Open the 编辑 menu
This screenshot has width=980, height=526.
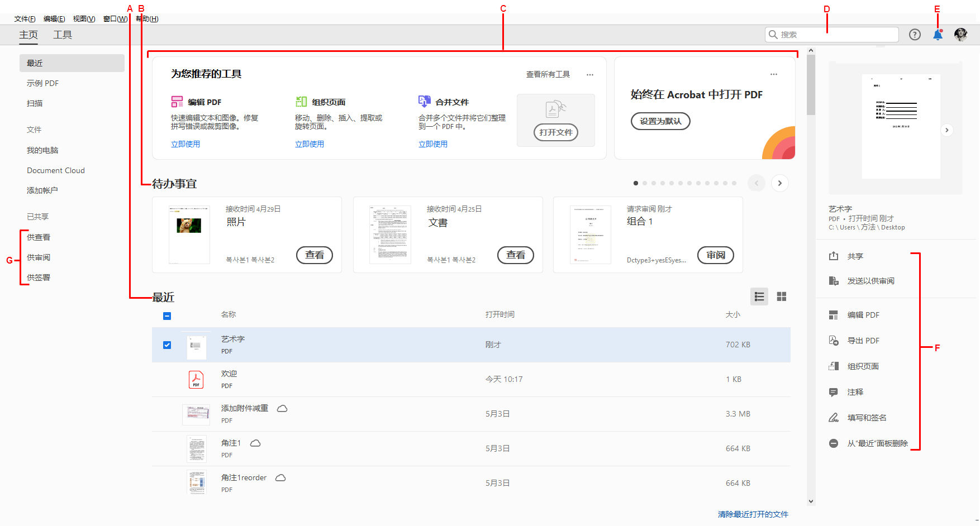pos(54,19)
